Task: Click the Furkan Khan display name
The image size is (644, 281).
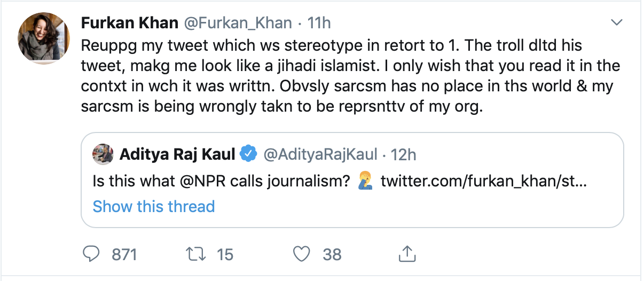Action: (130, 23)
